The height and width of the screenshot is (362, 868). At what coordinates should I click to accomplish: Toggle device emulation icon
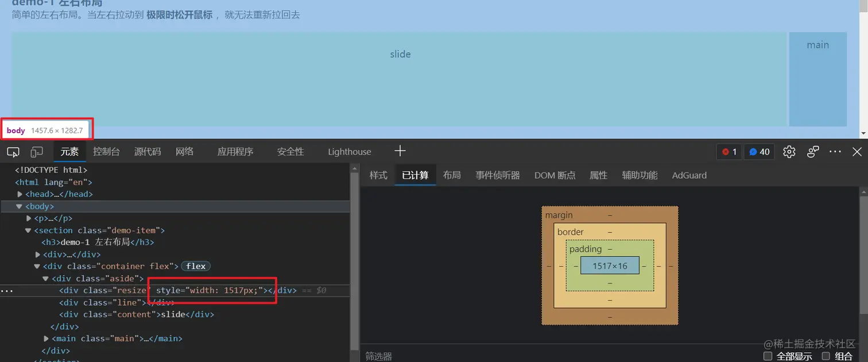[x=37, y=152]
